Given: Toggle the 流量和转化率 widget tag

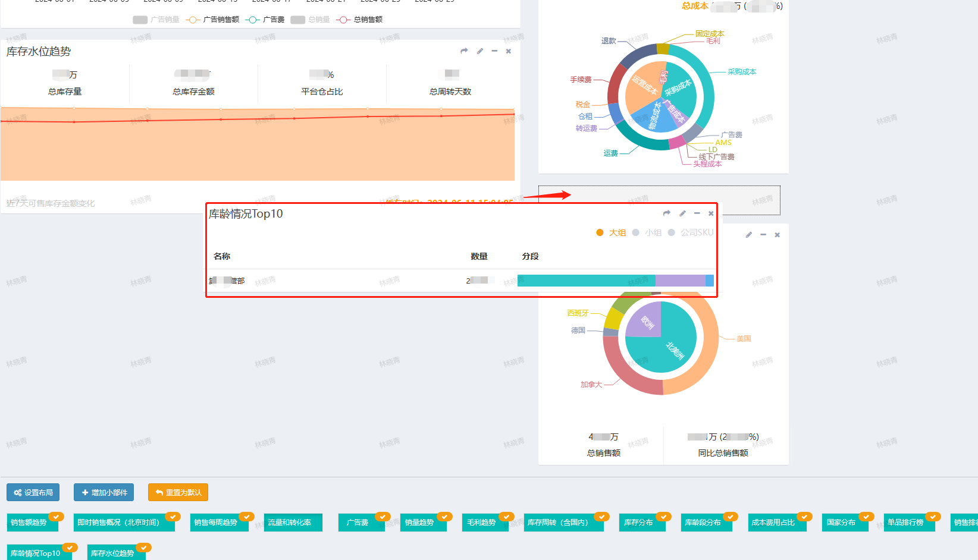Looking at the screenshot, I should pos(290,523).
